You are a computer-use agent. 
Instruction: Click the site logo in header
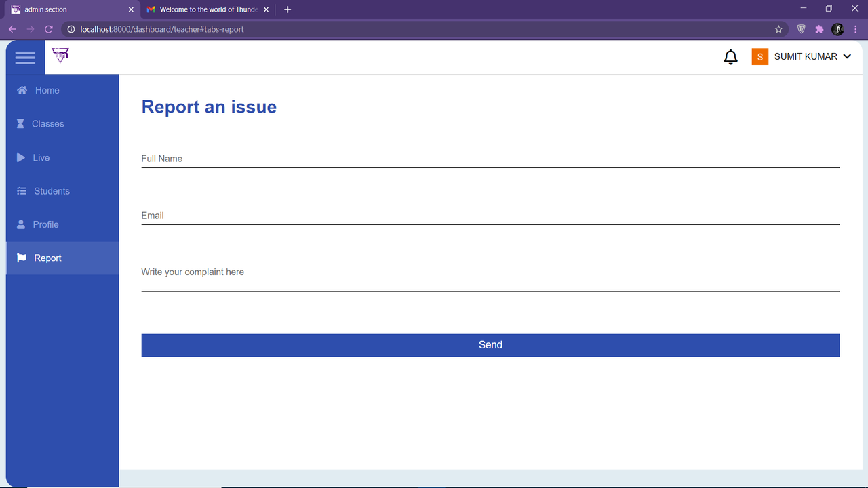pos(60,56)
